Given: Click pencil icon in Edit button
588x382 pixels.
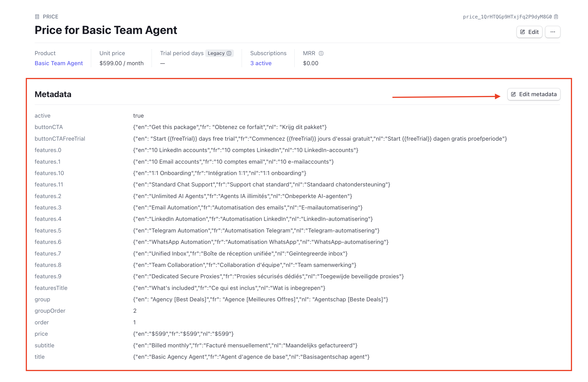Looking at the screenshot, I should 523,32.
